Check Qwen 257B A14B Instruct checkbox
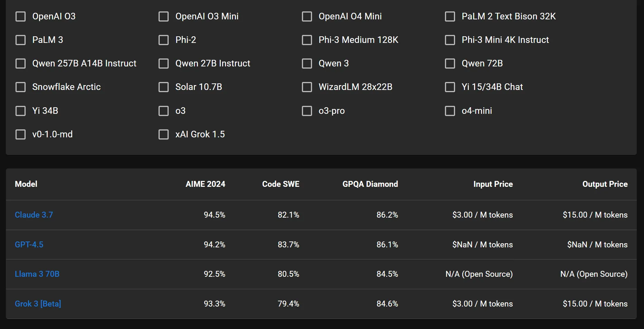The width and height of the screenshot is (644, 329). click(21, 64)
